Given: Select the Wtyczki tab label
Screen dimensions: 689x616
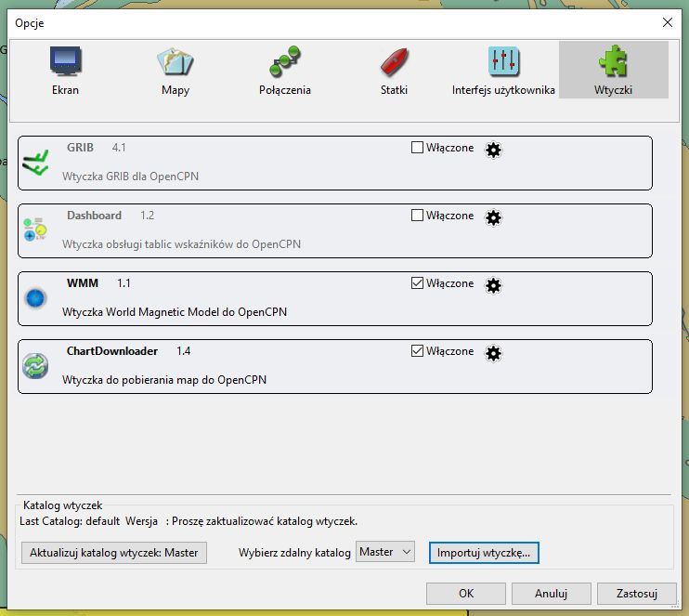Looking at the screenshot, I should point(613,90).
